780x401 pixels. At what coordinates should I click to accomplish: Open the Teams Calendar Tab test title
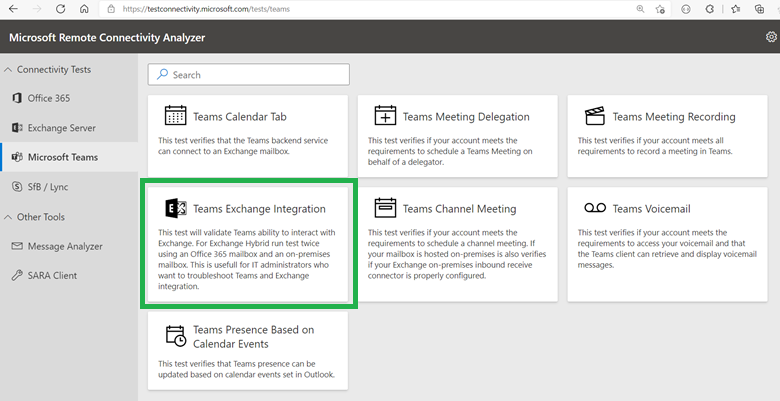coord(240,117)
